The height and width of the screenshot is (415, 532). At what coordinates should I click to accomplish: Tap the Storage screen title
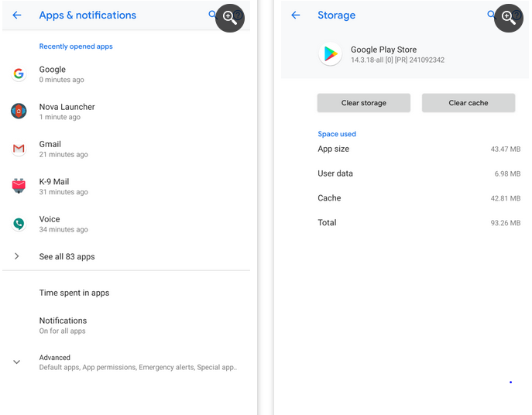336,15
